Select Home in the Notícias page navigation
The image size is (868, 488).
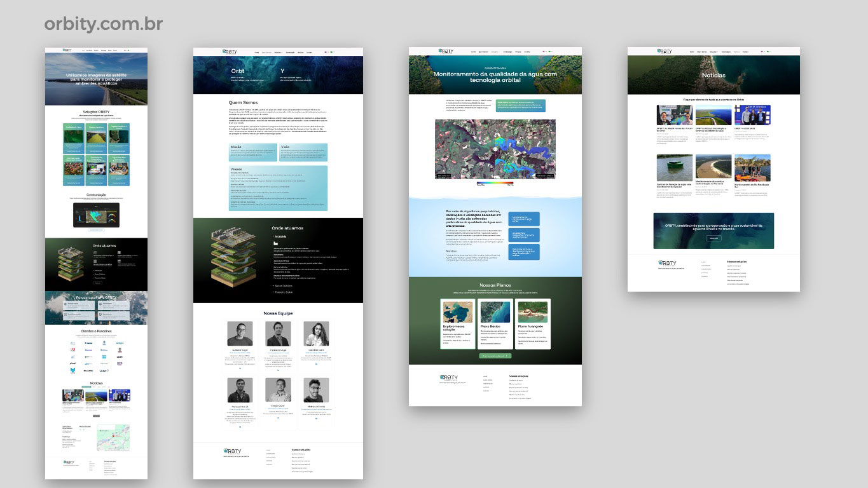[691, 51]
